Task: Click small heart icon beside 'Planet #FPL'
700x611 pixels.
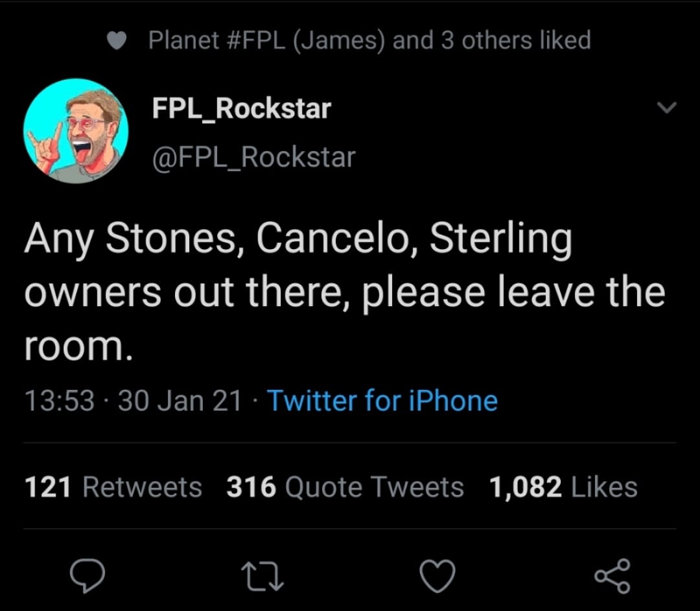Action: point(117,42)
